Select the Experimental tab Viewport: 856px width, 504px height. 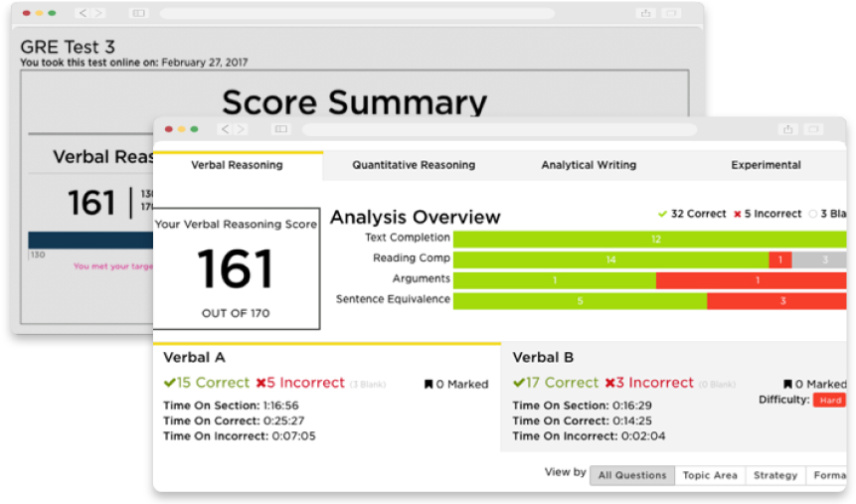tap(766, 165)
